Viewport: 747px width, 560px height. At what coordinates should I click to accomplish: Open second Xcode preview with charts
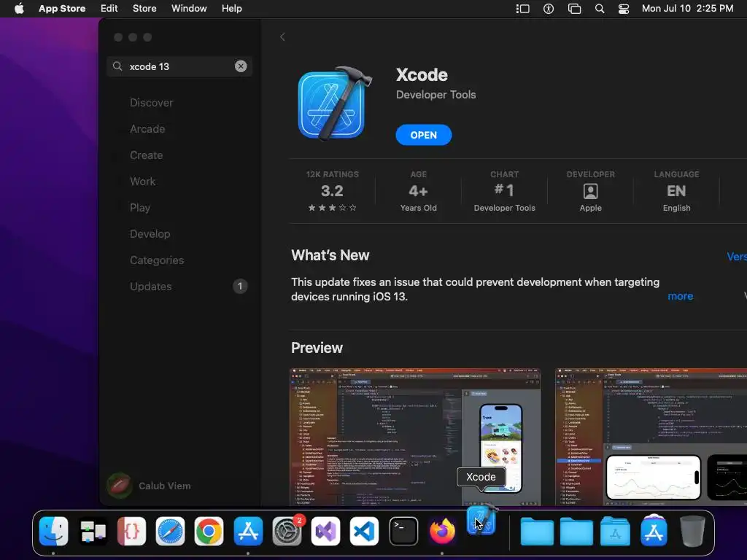[x=651, y=437]
